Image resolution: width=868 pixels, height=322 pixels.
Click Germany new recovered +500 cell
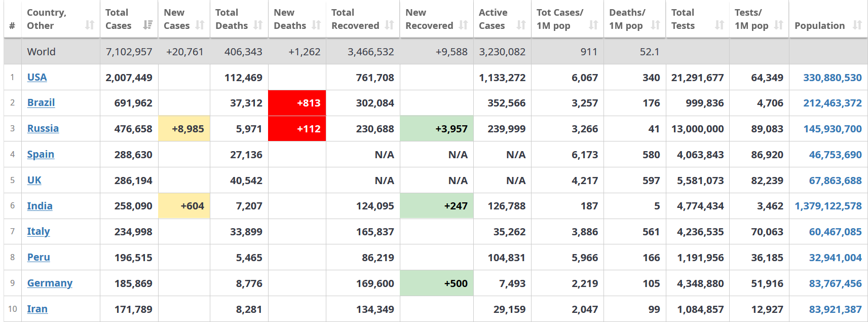[437, 283]
